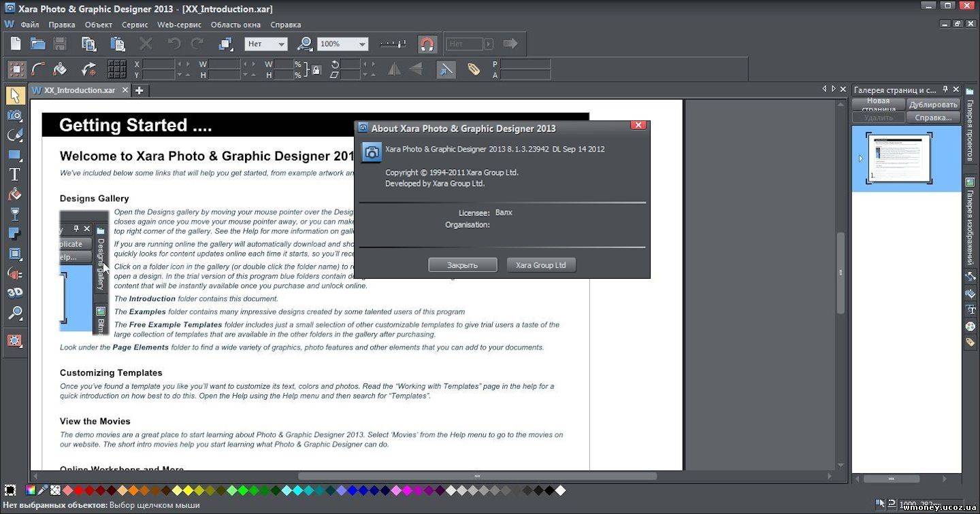Open the nine-square grid reference point
980x514 pixels.
pyautogui.click(x=117, y=69)
